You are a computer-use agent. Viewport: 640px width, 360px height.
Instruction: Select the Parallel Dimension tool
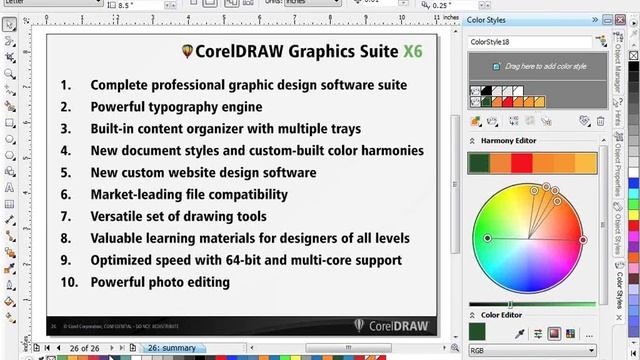click(9, 220)
